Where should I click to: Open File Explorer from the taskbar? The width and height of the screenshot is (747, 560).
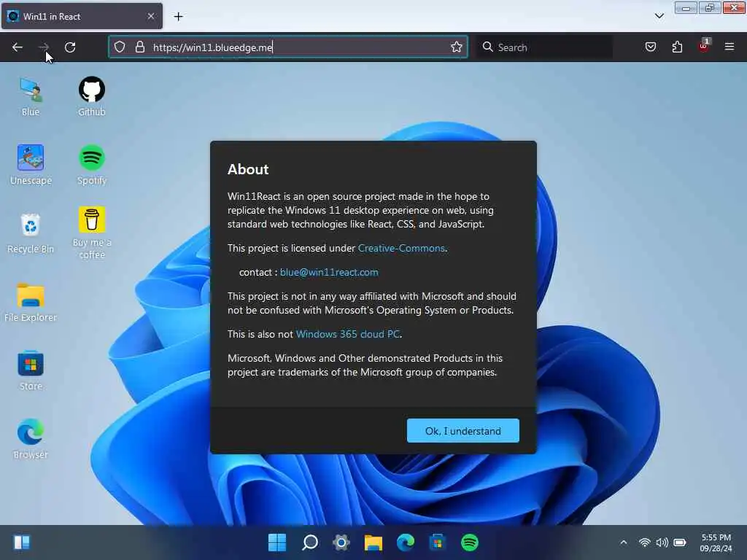click(x=373, y=542)
